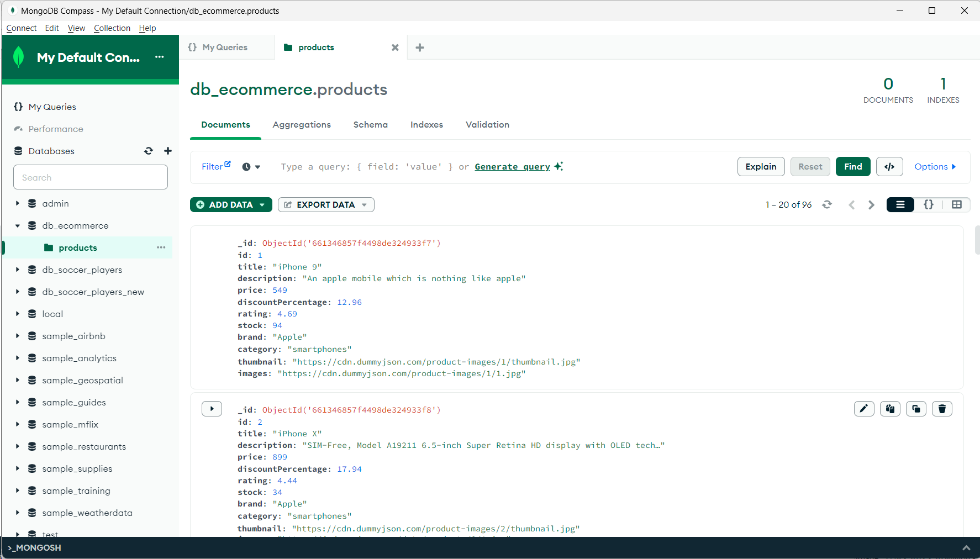
Task: Edit the iPhone X document
Action: click(x=864, y=409)
